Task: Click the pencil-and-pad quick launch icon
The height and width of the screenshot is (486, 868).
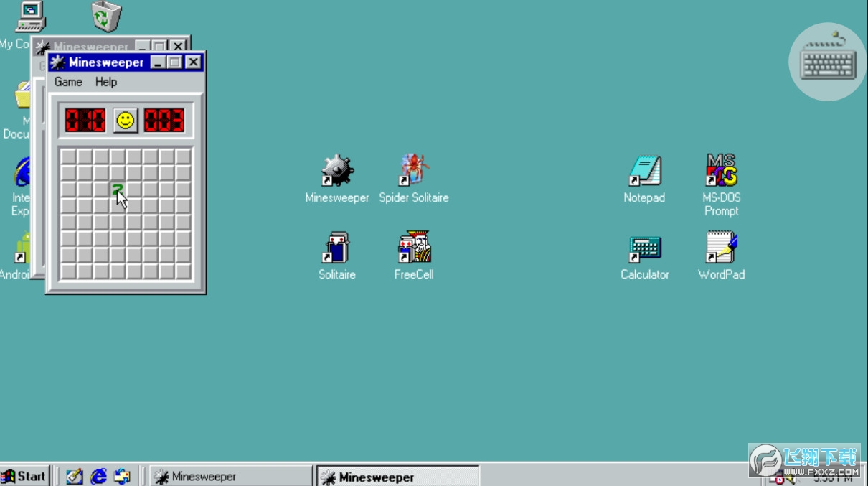Action: point(75,476)
